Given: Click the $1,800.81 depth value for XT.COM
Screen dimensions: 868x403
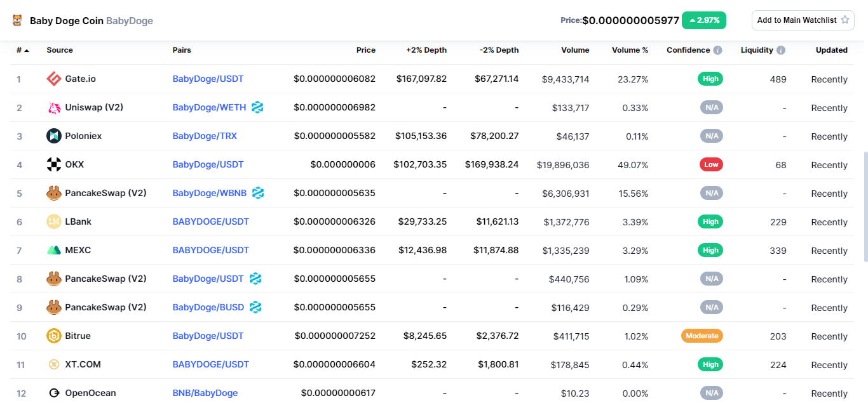Looking at the screenshot, I should click(498, 364).
